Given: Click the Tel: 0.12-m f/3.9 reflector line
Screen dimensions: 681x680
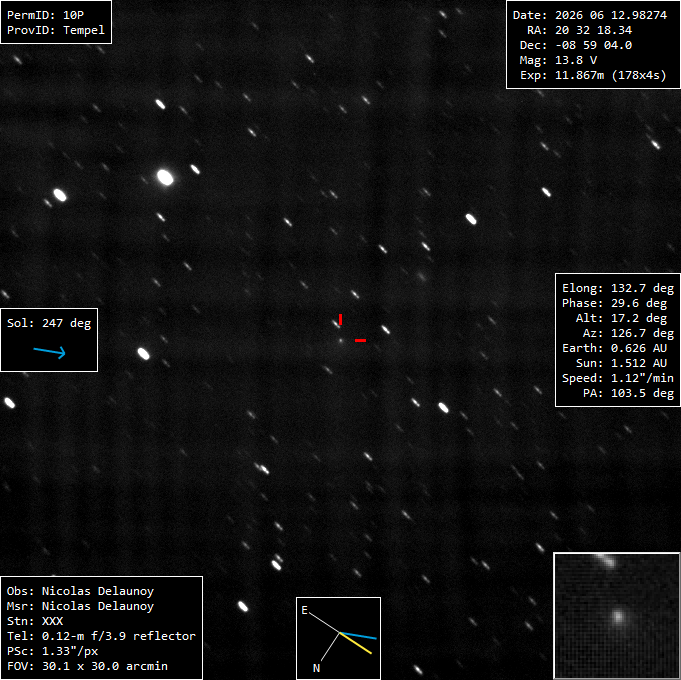Looking at the screenshot, I should pyautogui.click(x=101, y=636).
